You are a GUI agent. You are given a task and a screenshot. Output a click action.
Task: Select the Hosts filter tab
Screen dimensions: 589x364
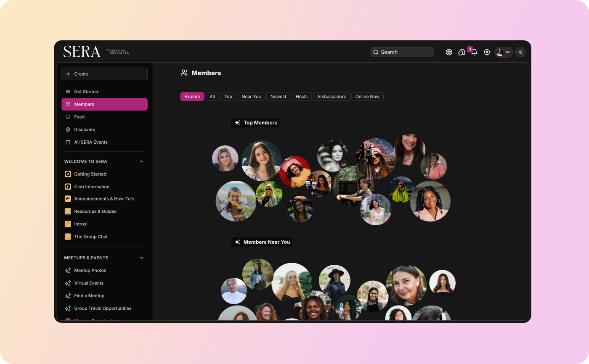(x=302, y=97)
